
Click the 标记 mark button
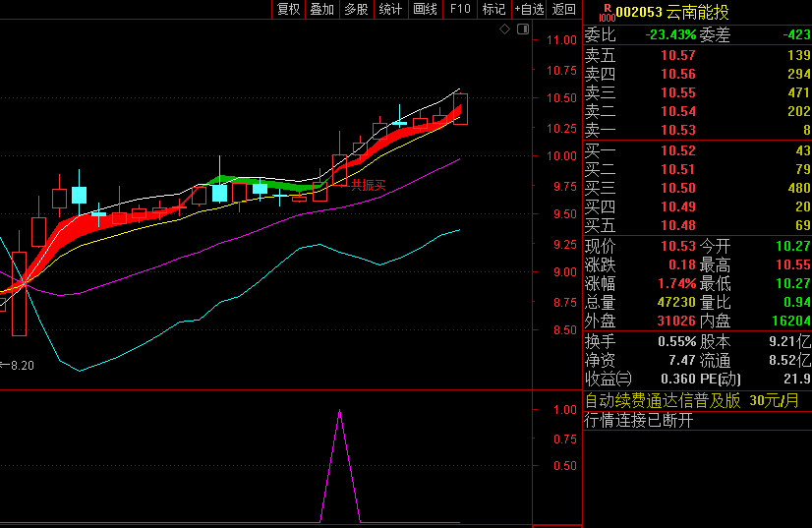point(494,9)
